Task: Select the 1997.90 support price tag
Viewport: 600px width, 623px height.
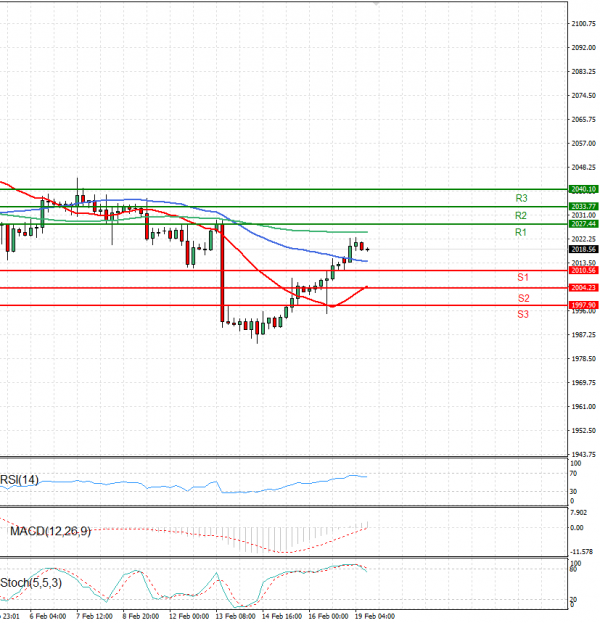Action: [583, 305]
